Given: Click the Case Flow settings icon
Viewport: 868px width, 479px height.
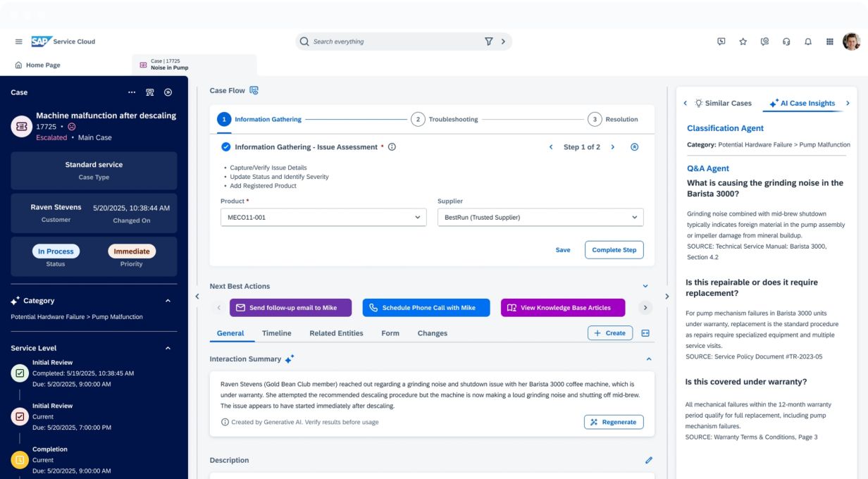Looking at the screenshot, I should 254,90.
